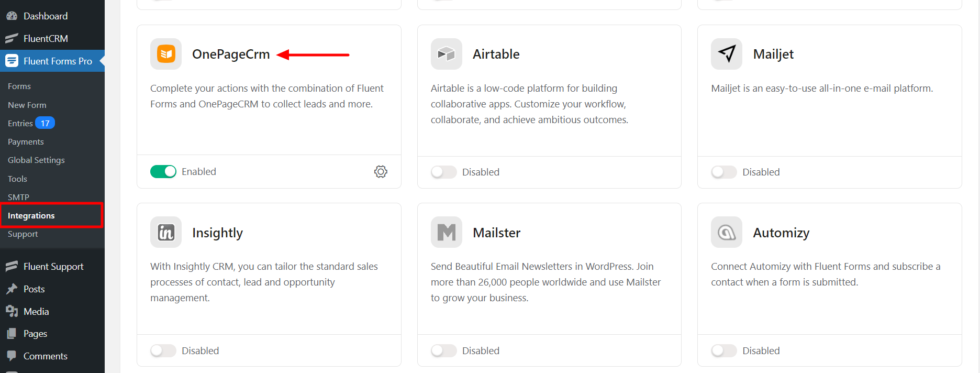Click the OnePageCrm orange logo icon
Image resolution: width=980 pixels, height=373 pixels.
coord(166,54)
